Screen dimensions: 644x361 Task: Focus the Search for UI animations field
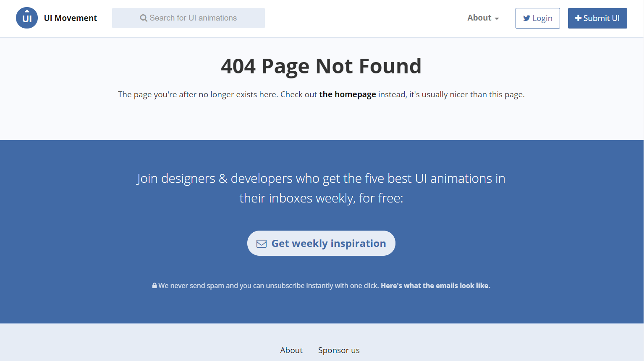click(188, 18)
